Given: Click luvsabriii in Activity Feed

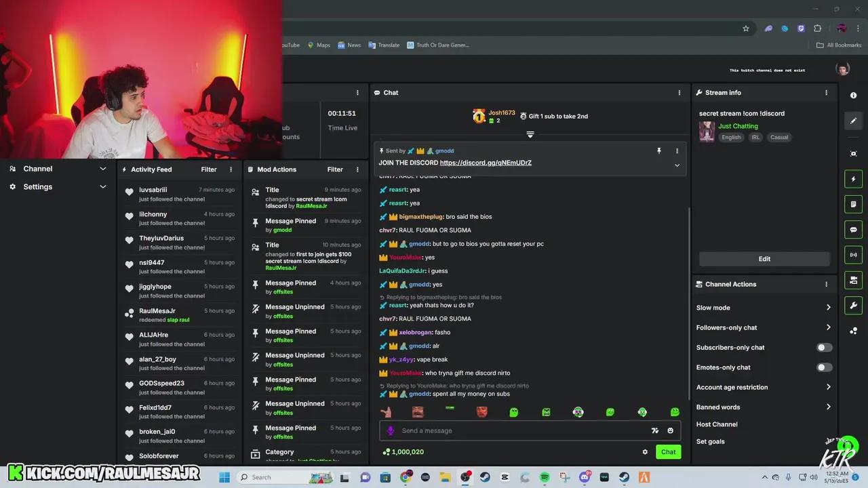Looking at the screenshot, I should tap(153, 190).
